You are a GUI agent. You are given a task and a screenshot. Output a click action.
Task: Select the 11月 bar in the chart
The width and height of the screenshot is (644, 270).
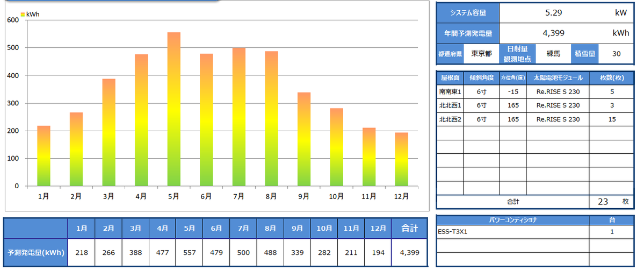coord(369,157)
